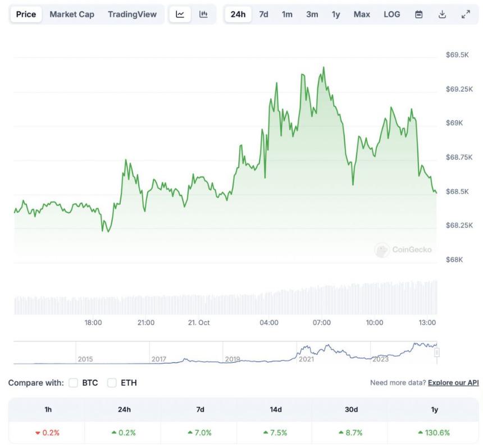Grab the range navigator right handle

[x=437, y=352]
